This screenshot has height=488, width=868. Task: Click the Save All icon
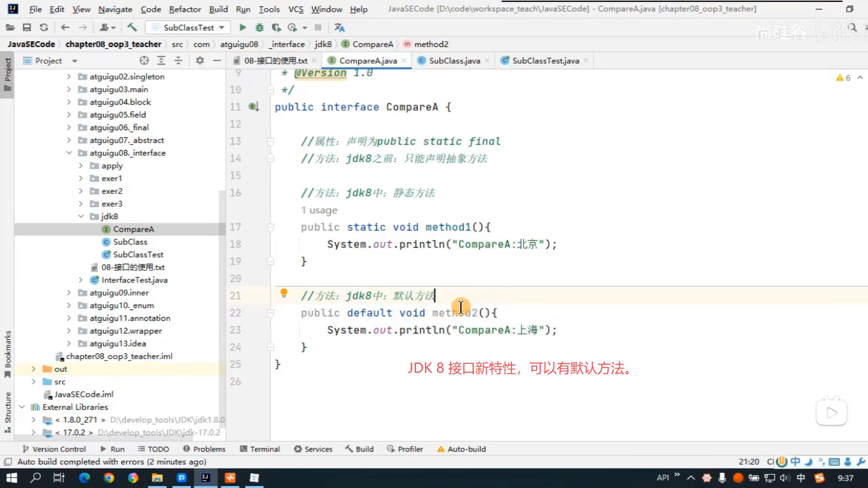(27, 28)
